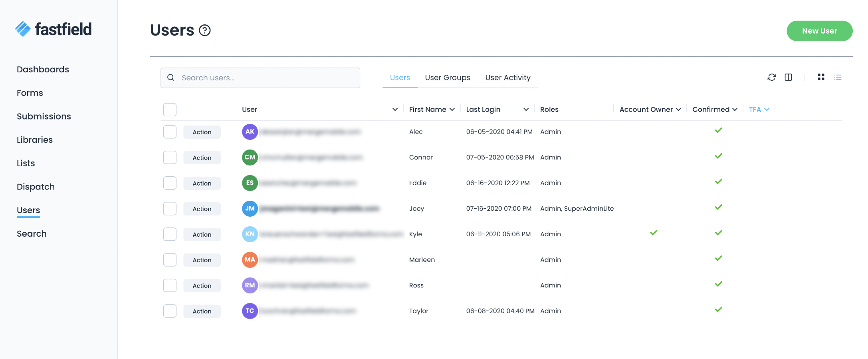
Task: Switch to the User Groups tab
Action: coord(448,78)
